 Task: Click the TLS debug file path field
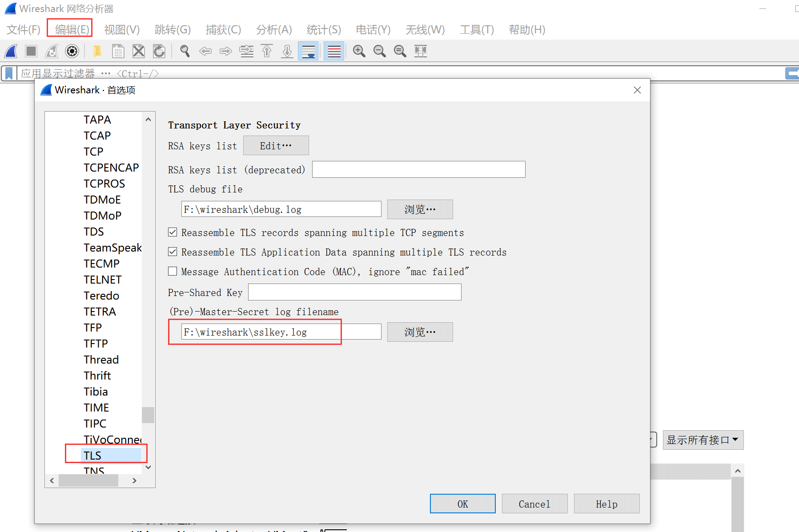[281, 209]
